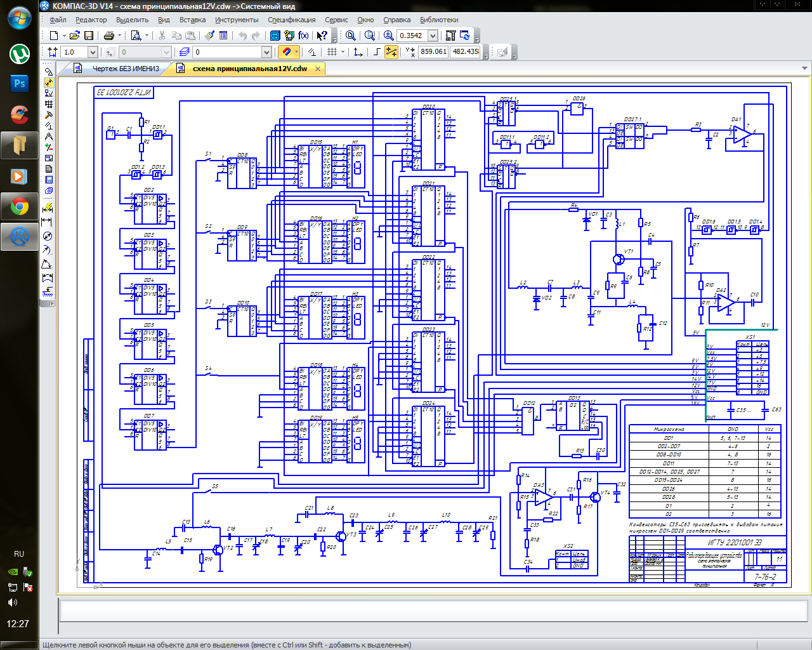Screen dimensions: 812x650
Task: Open the Окно menu
Action: coord(365,20)
